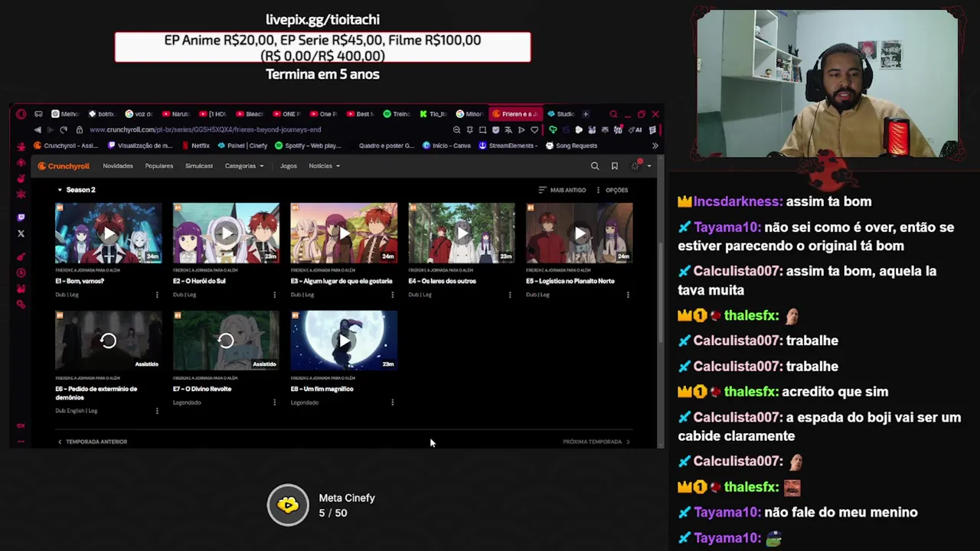Image resolution: width=980 pixels, height=551 pixels.
Task: Play episode E2 - O Herói do Sul thumbnail
Action: 226,233
